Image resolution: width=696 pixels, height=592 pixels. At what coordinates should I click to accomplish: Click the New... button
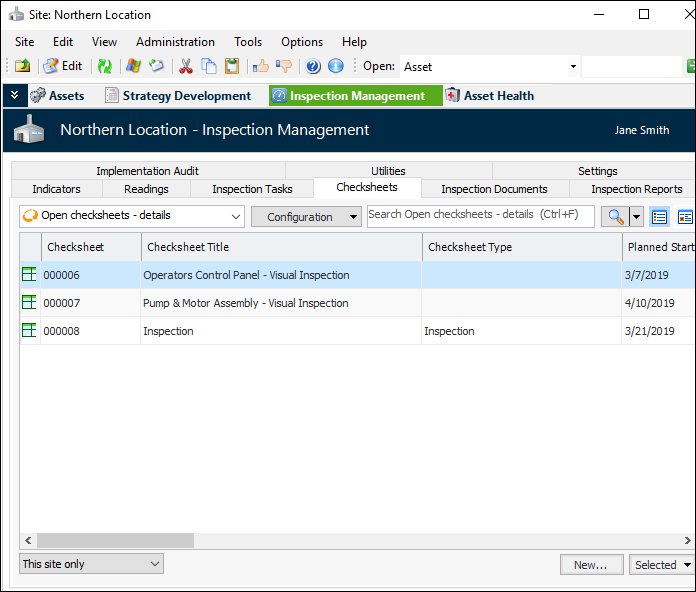[x=591, y=565]
